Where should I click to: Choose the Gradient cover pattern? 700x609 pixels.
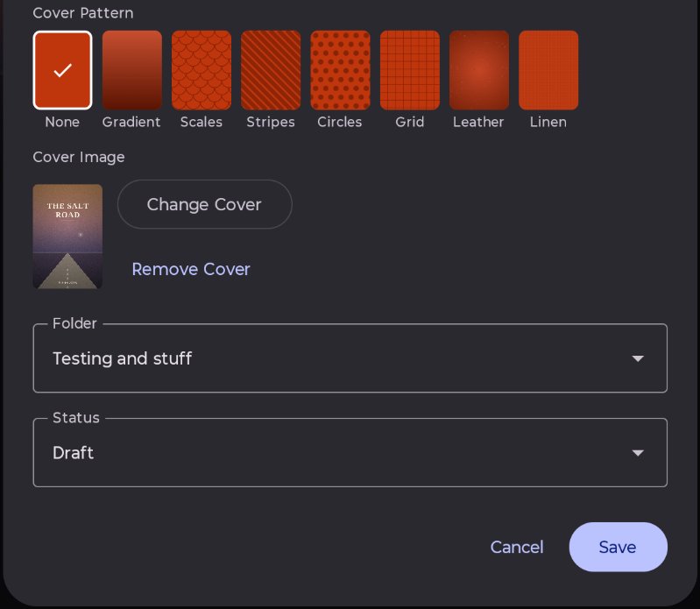click(132, 70)
